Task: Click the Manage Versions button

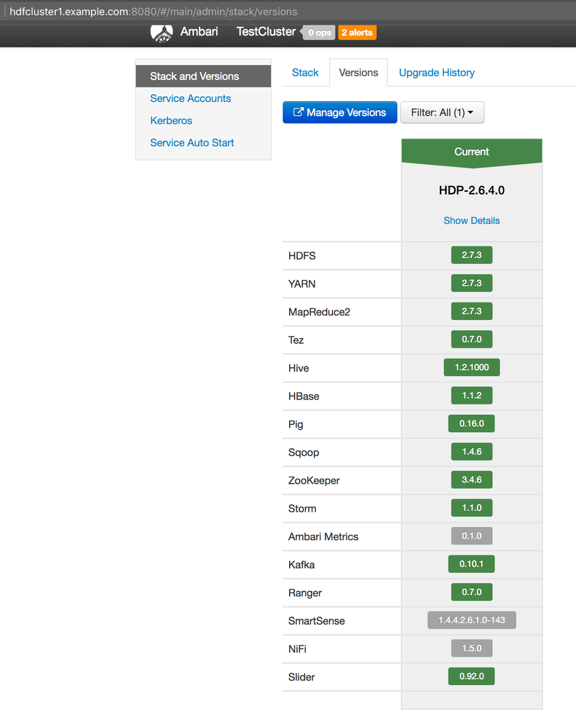Action: [x=340, y=112]
